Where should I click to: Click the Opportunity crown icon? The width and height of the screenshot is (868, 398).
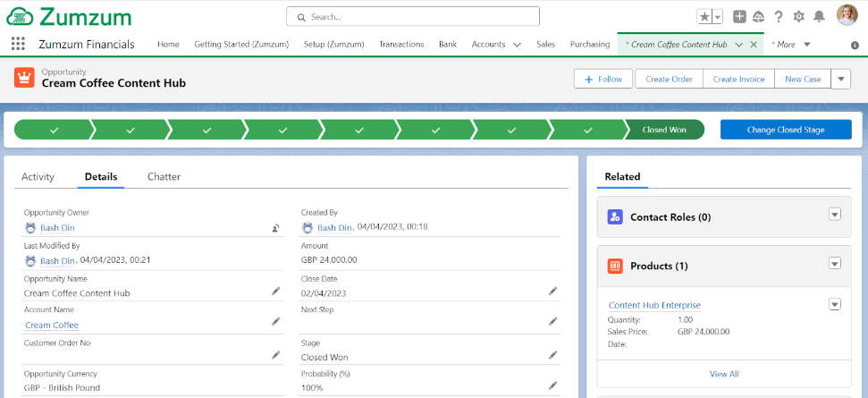tap(24, 78)
